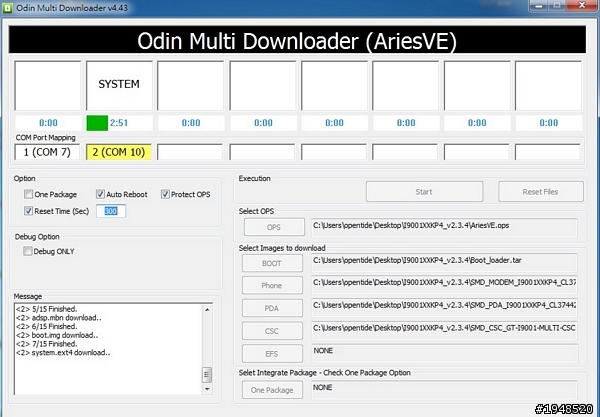Click the Odin Multi Downloader (AriesVE) banner
The image size is (600, 417).
click(x=297, y=40)
